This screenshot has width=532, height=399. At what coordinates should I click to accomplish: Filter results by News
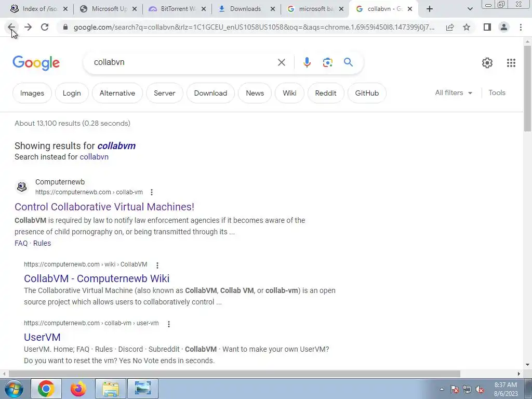(255, 93)
